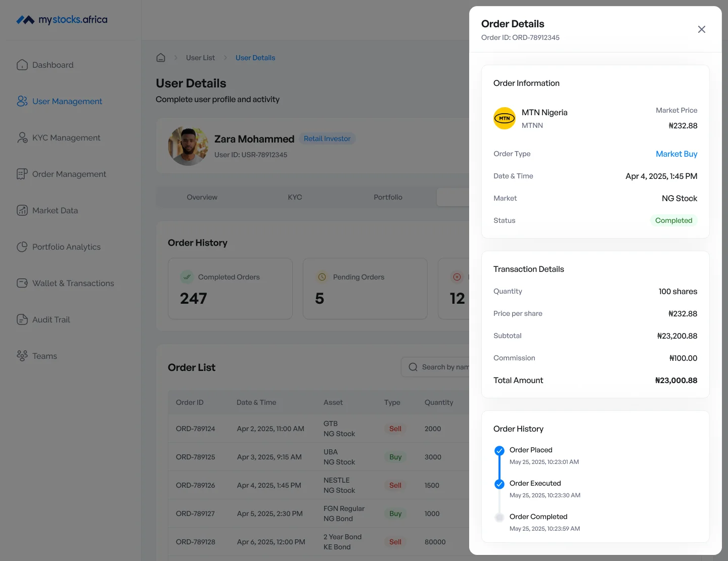Viewport: 728px width, 561px height.
Task: Click the Buy badge in FGN Regular row
Action: tap(395, 513)
